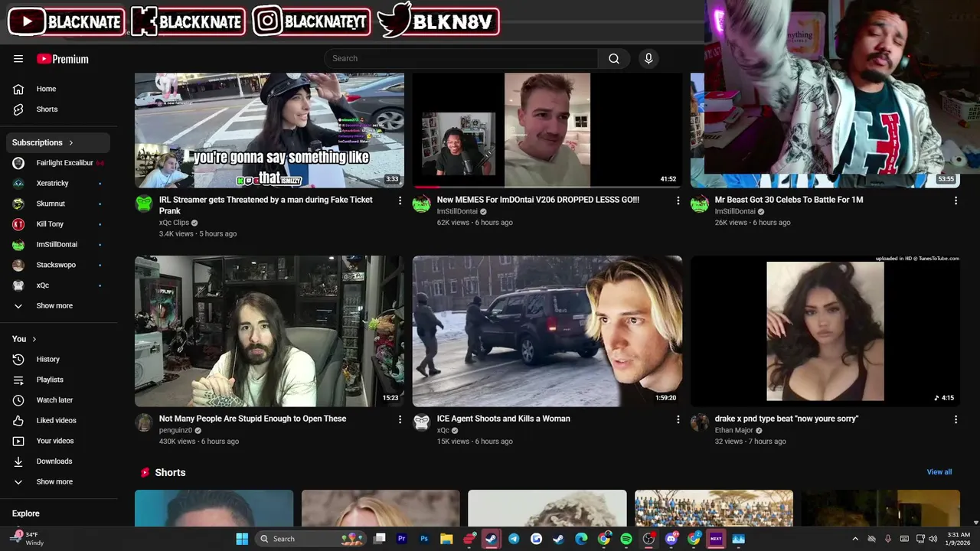This screenshot has height=551, width=980.
Task: Expand You section with Show more
Action: pos(59,482)
